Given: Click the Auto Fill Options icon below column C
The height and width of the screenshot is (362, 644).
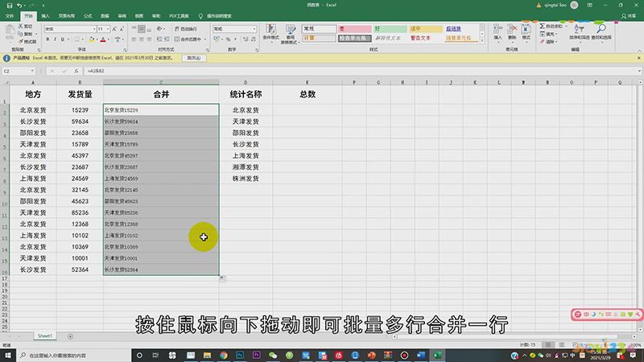Looking at the screenshot, I should tap(222, 279).
